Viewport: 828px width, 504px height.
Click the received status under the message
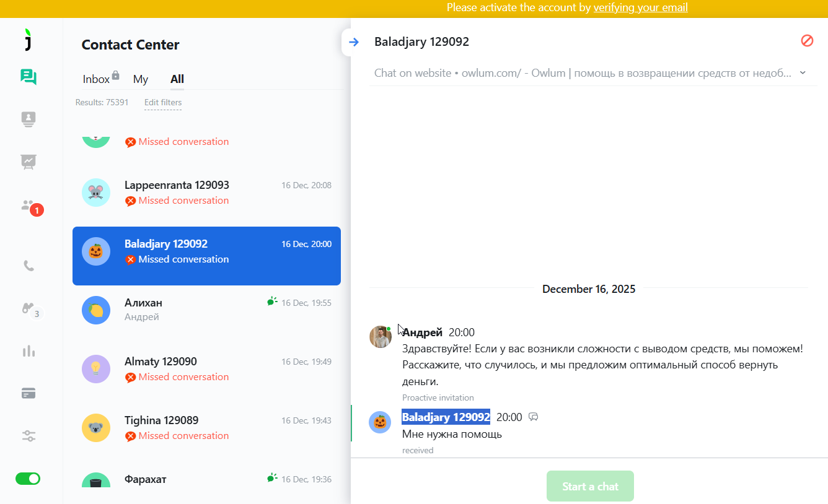click(418, 450)
